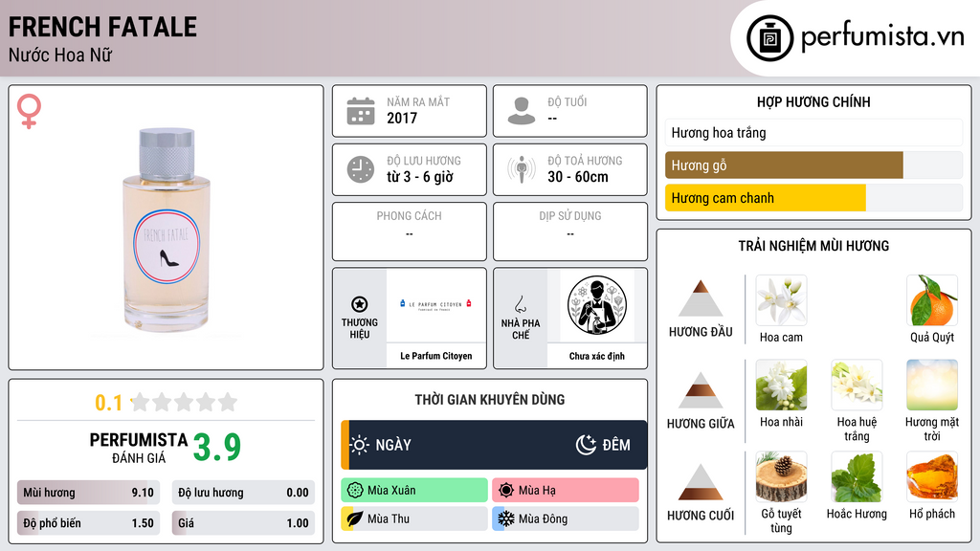This screenshot has width=980, height=551.
Task: Click the Perfumista đánh giá label
Action: [x=139, y=448]
